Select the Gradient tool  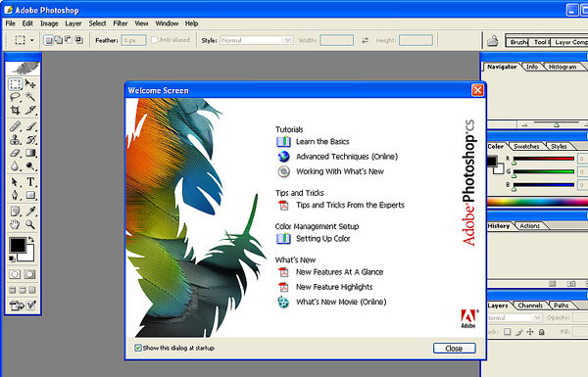point(30,153)
